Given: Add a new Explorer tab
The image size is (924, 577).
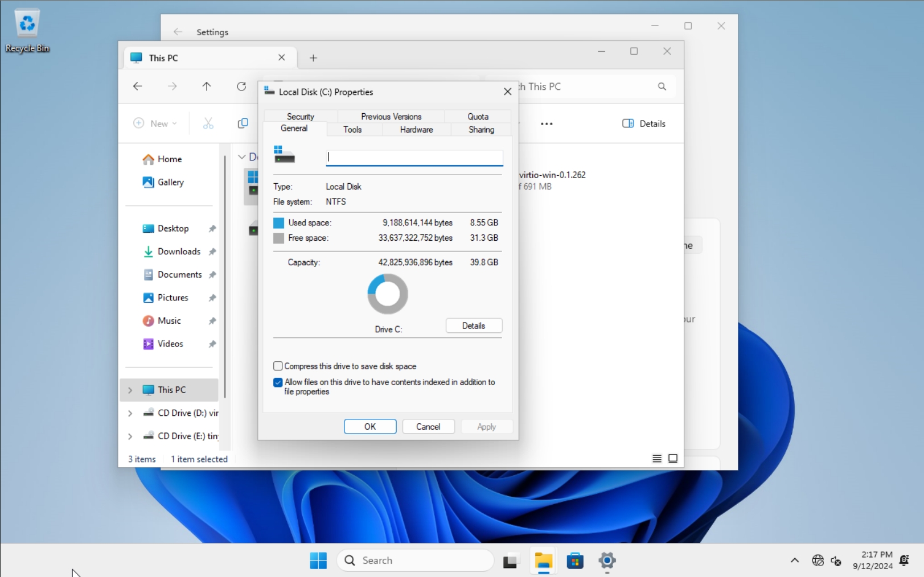Looking at the screenshot, I should pos(313,58).
